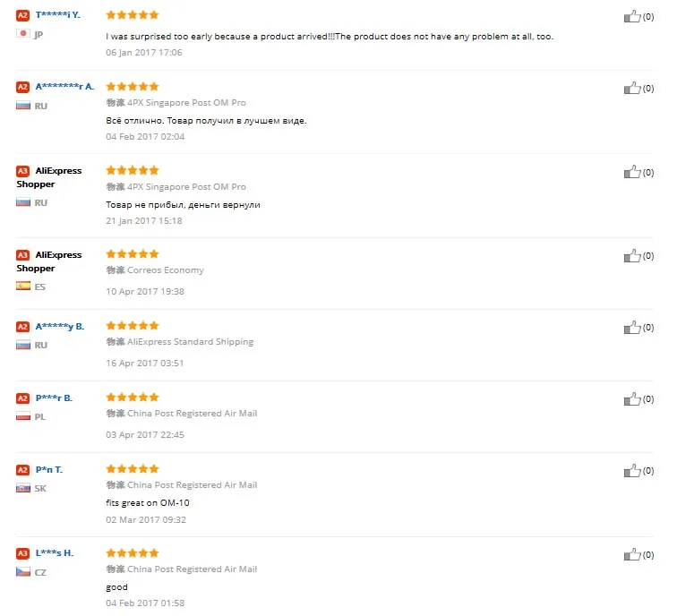Like the Correos Economy review from Spain
This screenshot has height=616, width=677.
tap(632, 255)
